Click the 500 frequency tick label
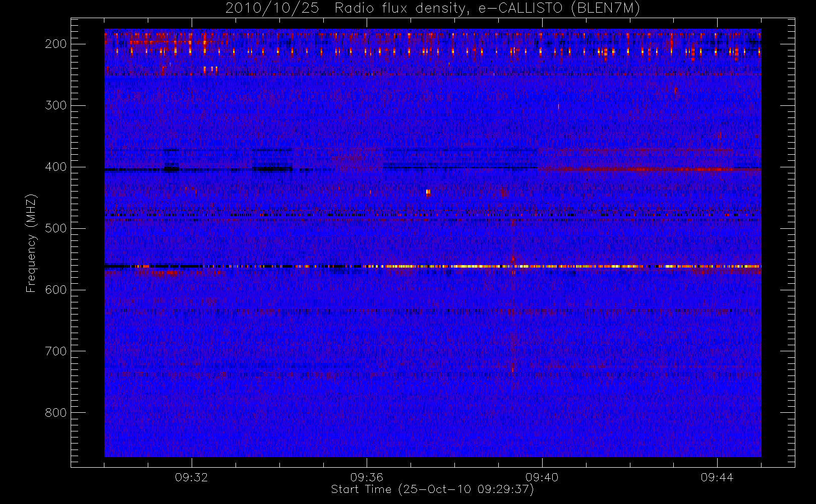Viewport: 816px width, 504px height. point(56,228)
